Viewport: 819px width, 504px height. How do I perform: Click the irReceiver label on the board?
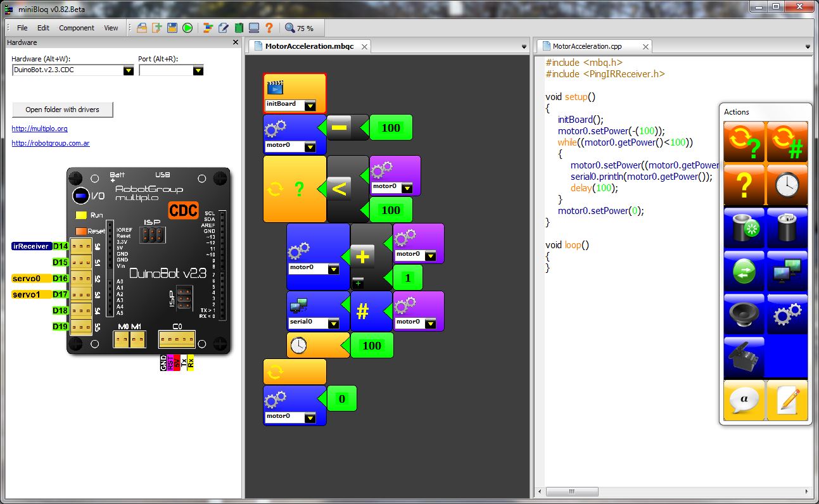coord(32,246)
